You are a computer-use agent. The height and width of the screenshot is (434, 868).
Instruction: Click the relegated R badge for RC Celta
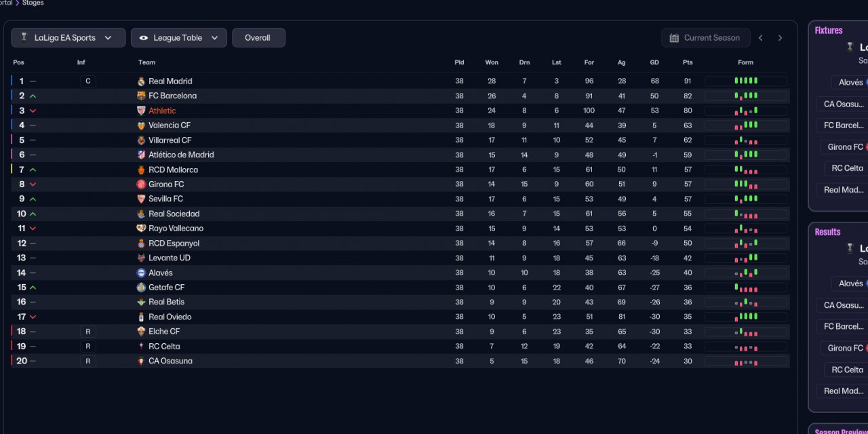pyautogui.click(x=87, y=347)
